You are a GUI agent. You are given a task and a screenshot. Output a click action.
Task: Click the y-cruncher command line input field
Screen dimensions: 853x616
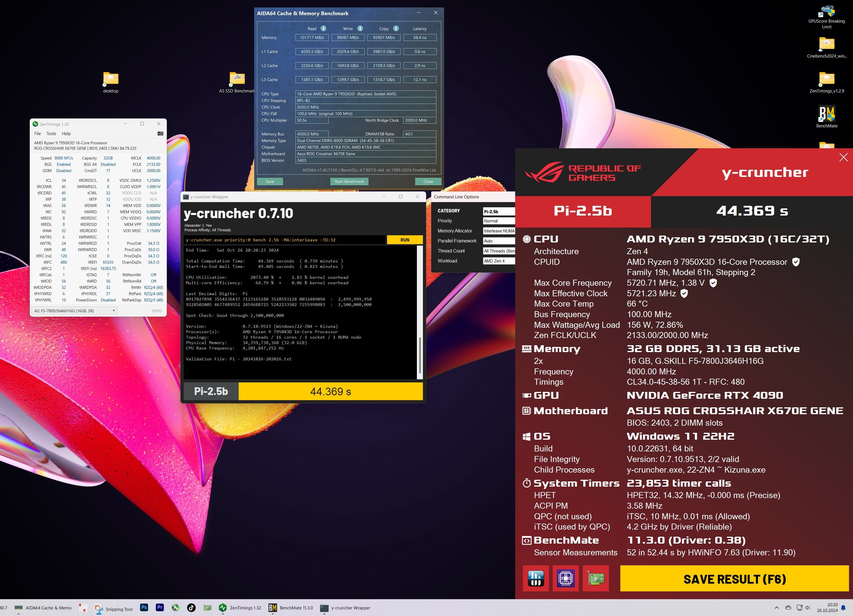coord(284,240)
